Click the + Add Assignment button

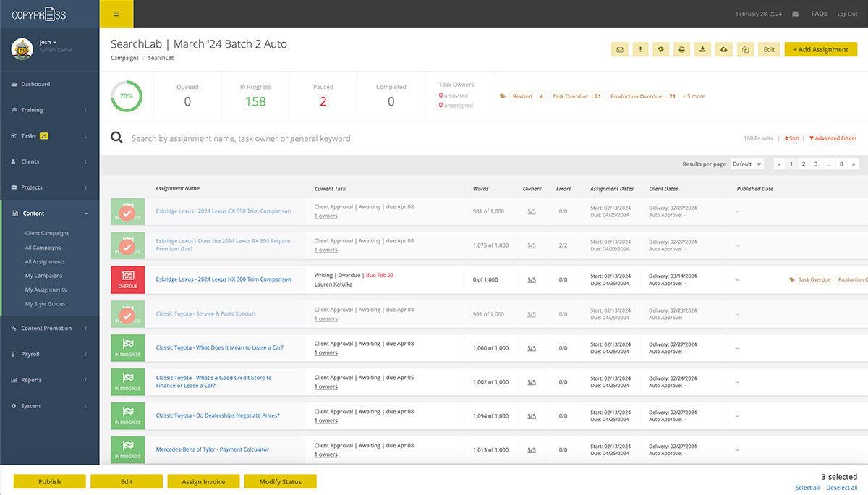pos(820,49)
